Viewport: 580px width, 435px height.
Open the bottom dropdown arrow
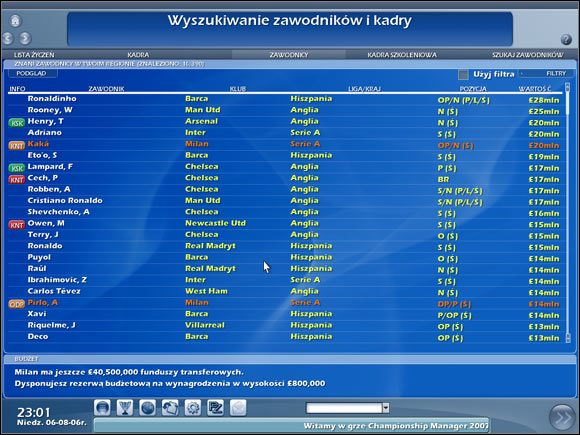[385, 408]
